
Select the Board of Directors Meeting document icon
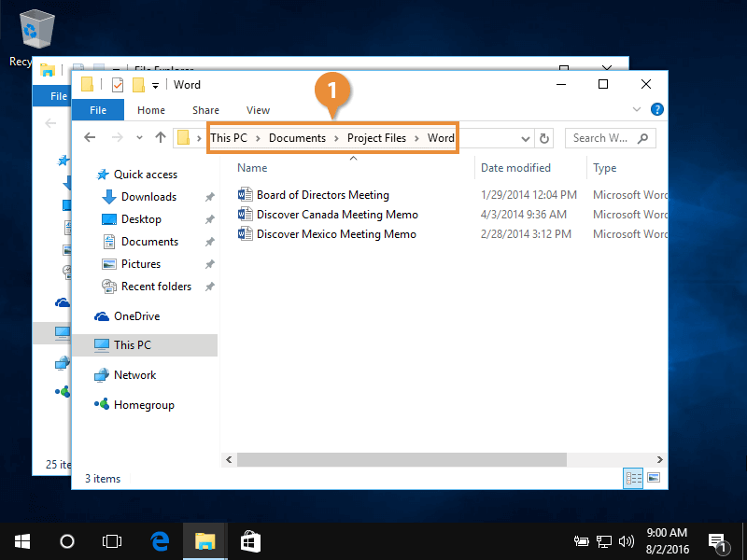pos(244,194)
